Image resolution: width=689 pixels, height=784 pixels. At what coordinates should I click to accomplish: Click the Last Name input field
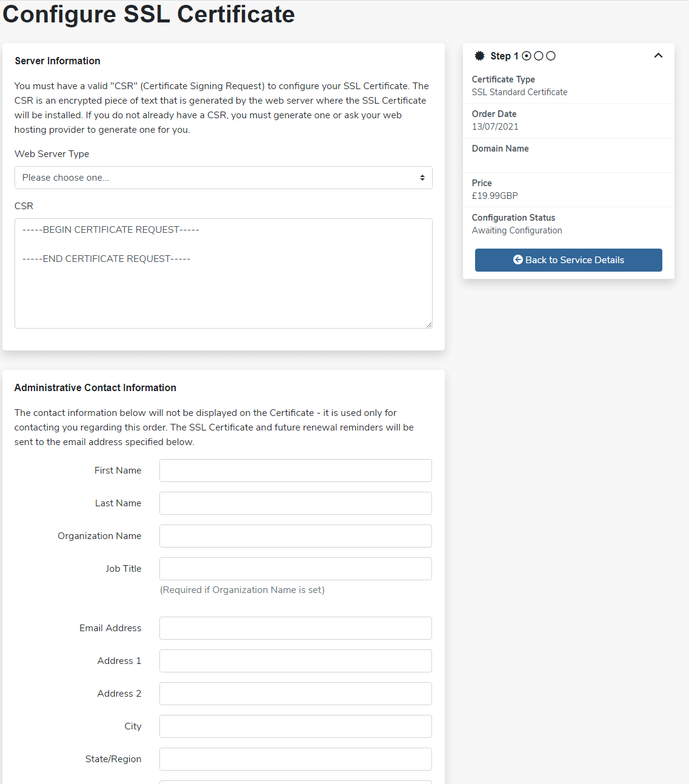pyautogui.click(x=295, y=503)
